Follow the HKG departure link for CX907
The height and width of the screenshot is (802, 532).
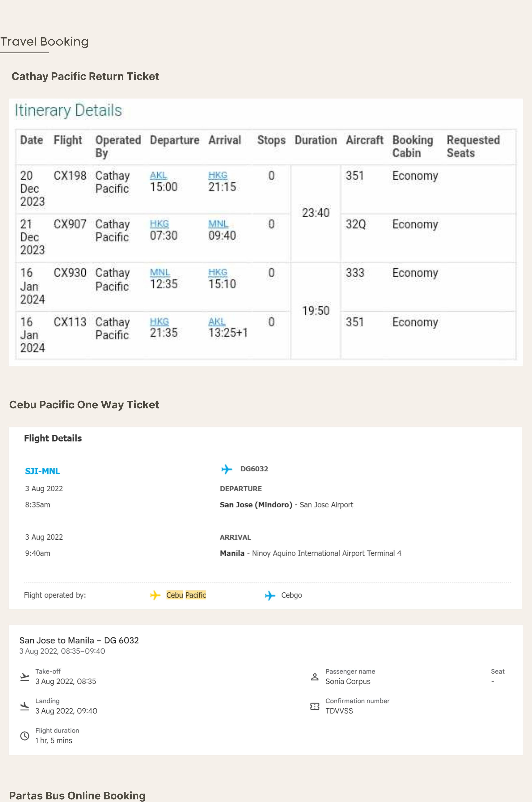(159, 224)
